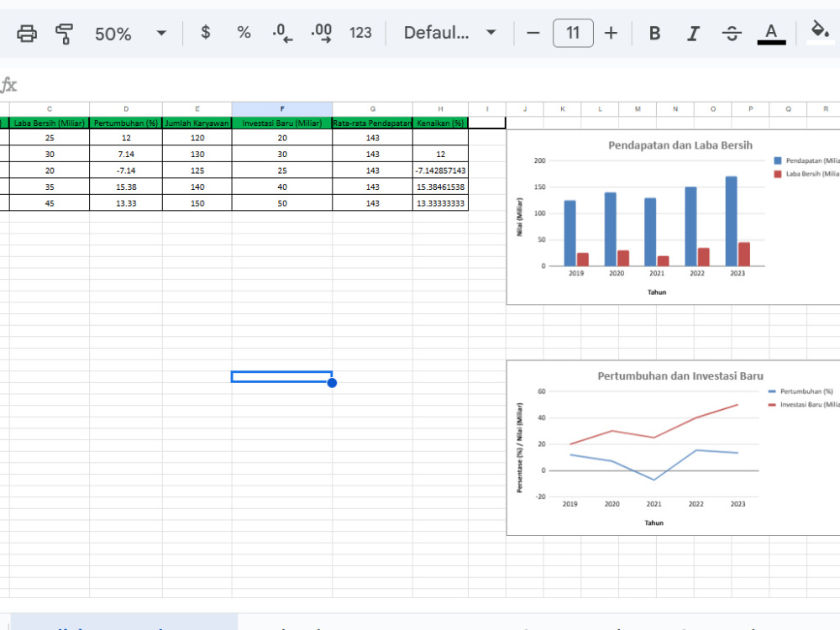Select column F header
Image resolution: width=840 pixels, height=630 pixels.
pos(282,108)
